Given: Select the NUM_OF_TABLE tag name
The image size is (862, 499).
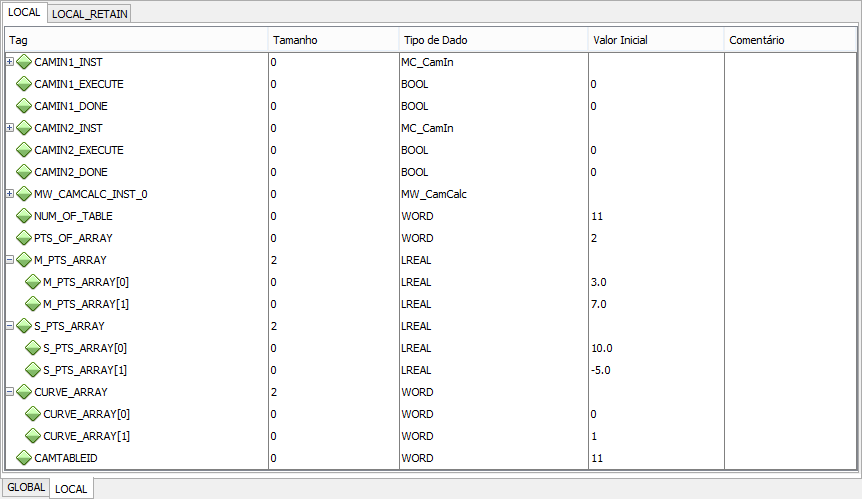Looking at the screenshot, I should tap(73, 216).
